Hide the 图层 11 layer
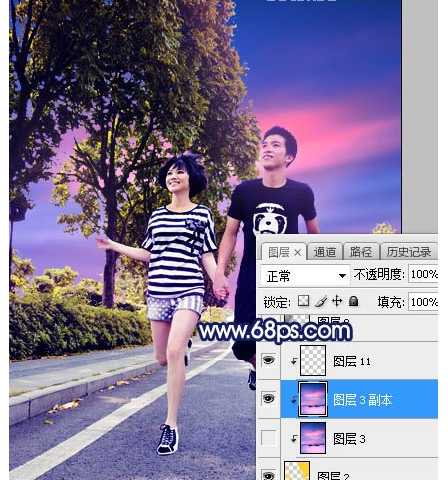This screenshot has width=448, height=480. point(268,360)
